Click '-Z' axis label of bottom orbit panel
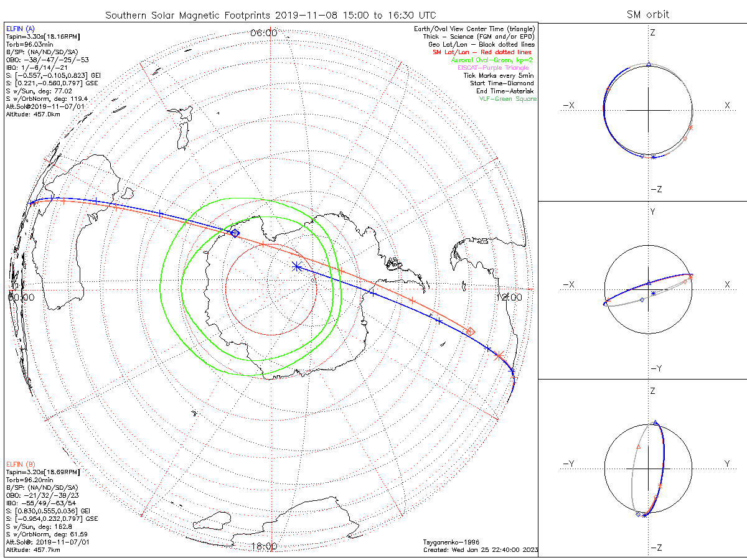The width and height of the screenshot is (747, 560). 655,548
